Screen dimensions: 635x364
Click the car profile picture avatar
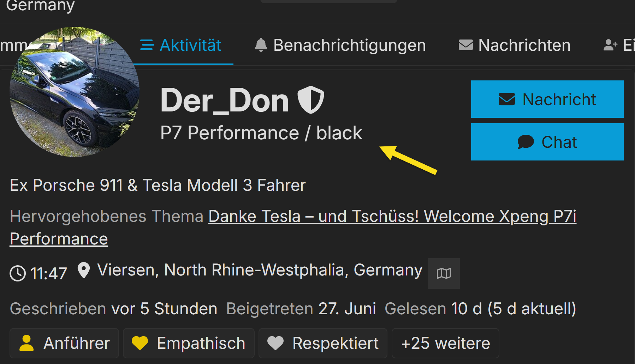(75, 92)
